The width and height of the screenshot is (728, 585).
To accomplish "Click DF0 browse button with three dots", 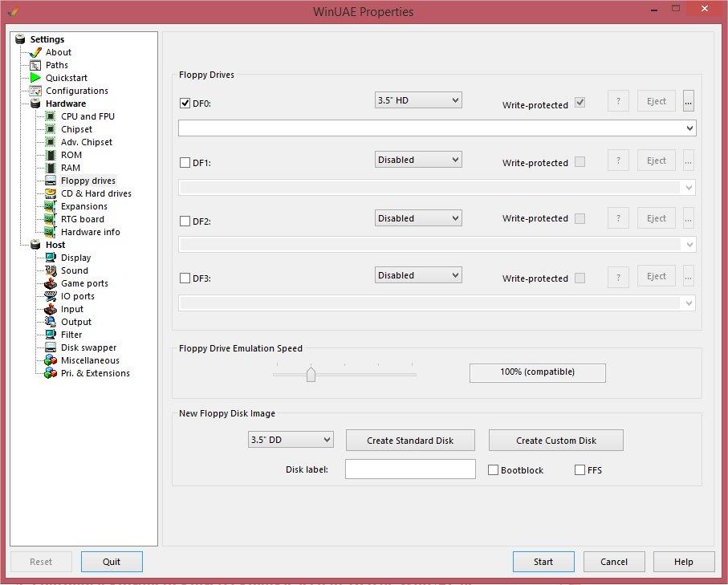I will click(x=689, y=101).
